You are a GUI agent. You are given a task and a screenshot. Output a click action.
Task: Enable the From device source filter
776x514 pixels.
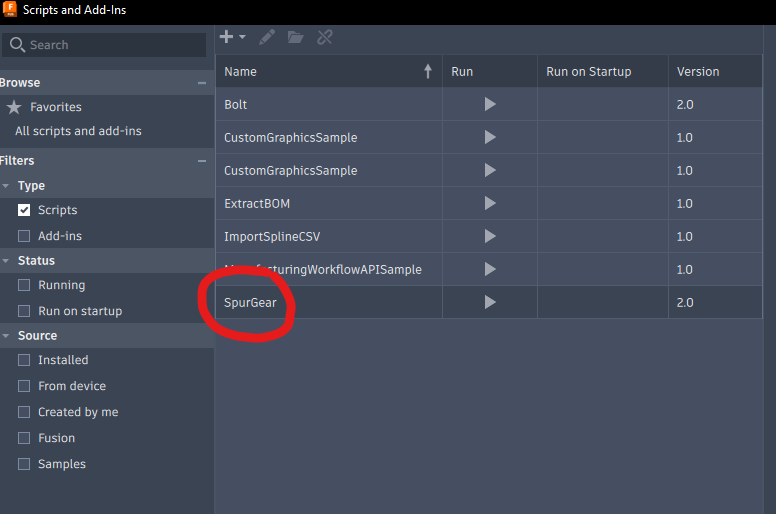click(24, 386)
